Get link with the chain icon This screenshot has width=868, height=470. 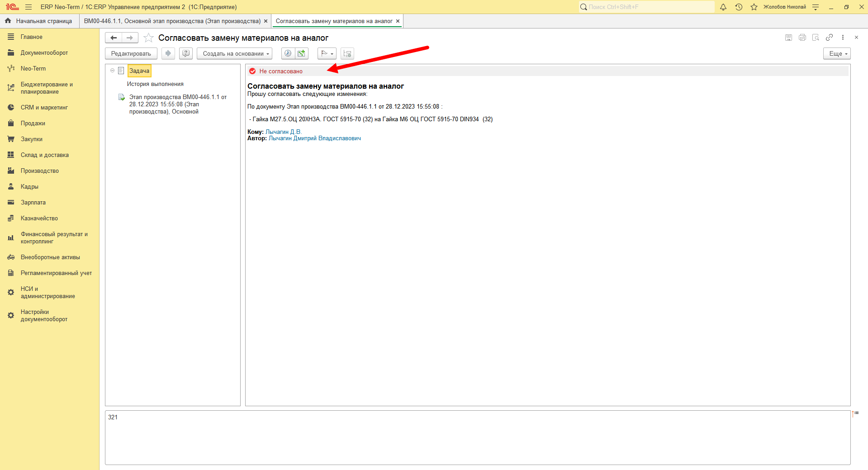(829, 38)
